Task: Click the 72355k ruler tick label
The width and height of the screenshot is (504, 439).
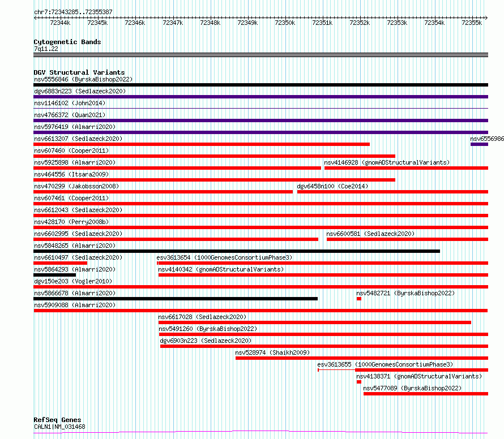Action: [x=472, y=23]
